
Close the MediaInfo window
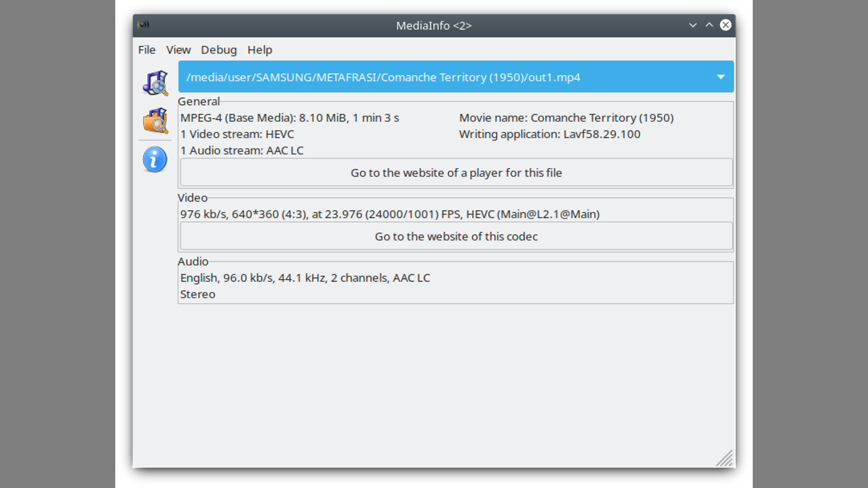[726, 25]
